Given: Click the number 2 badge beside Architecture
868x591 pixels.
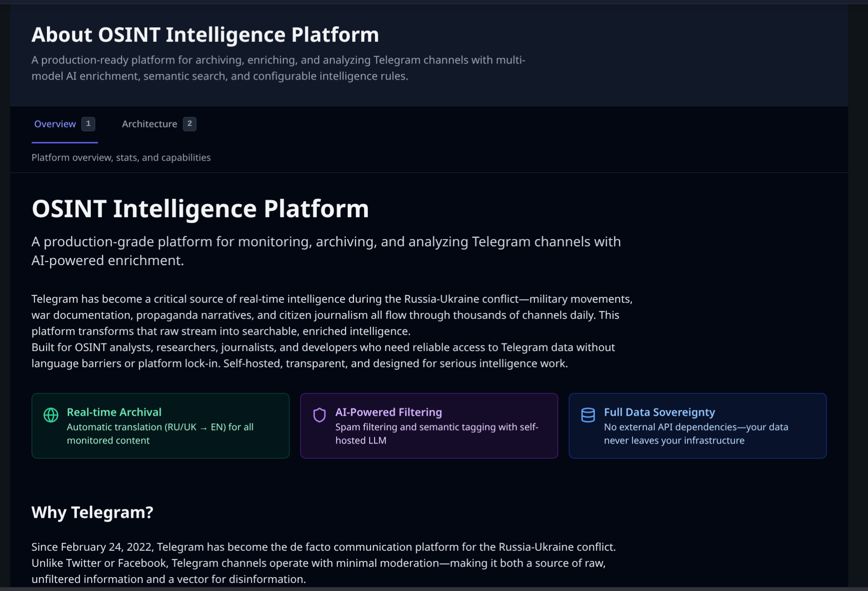Looking at the screenshot, I should (x=190, y=124).
